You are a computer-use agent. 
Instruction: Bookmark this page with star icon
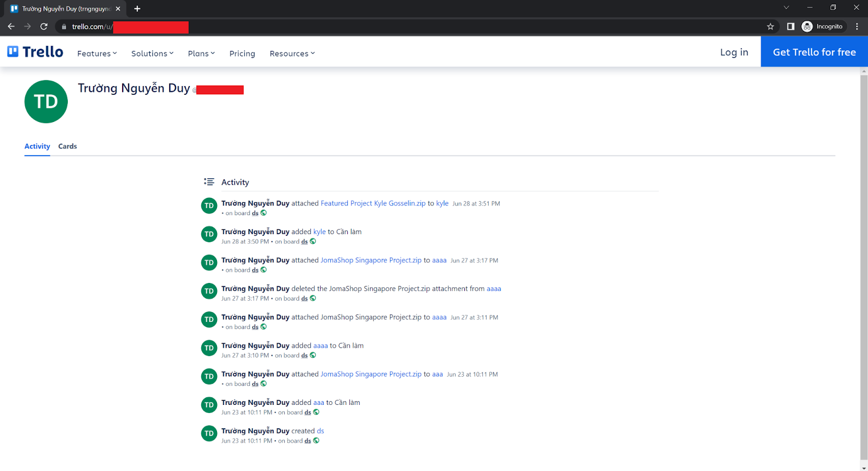click(x=770, y=27)
